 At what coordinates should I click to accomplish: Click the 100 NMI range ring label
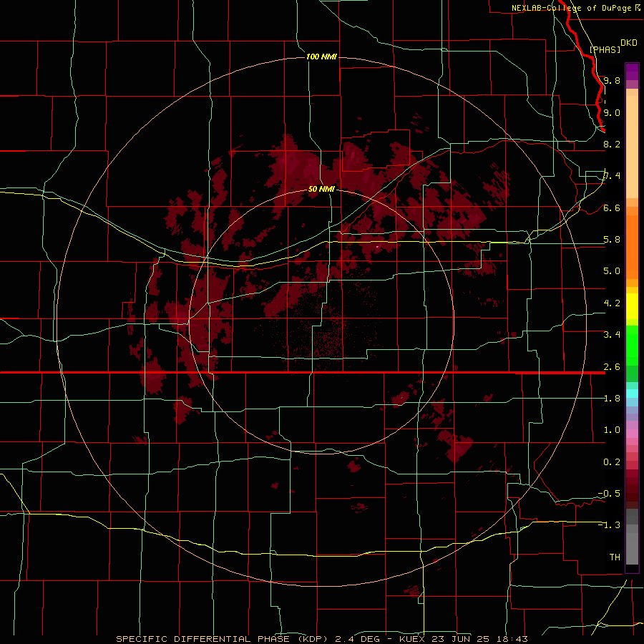321,57
